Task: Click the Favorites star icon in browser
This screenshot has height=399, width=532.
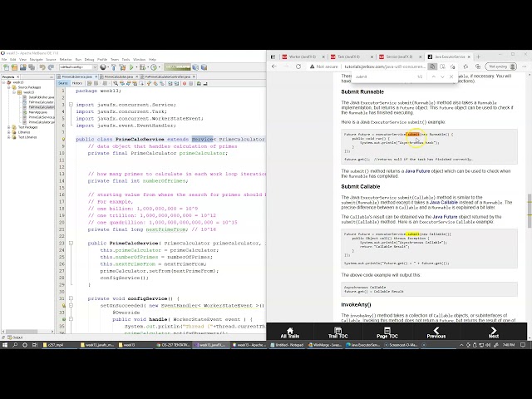Action: pyautogui.click(x=465, y=66)
